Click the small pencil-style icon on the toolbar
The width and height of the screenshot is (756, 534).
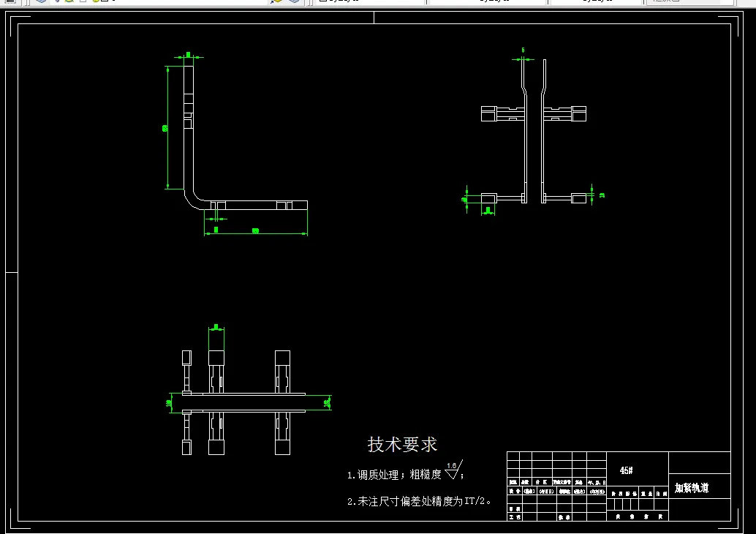(57, 2)
